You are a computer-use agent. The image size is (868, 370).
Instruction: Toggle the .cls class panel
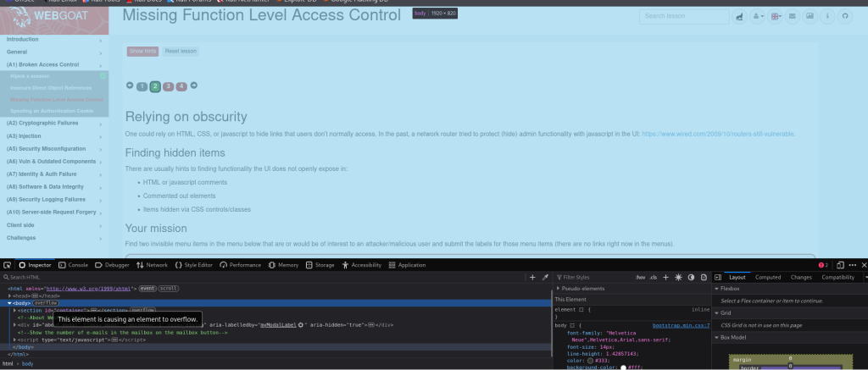tap(654, 277)
